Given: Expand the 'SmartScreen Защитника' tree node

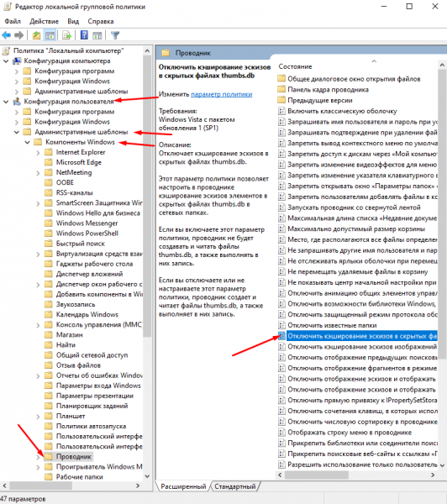Looking at the screenshot, I should click(x=38, y=203).
